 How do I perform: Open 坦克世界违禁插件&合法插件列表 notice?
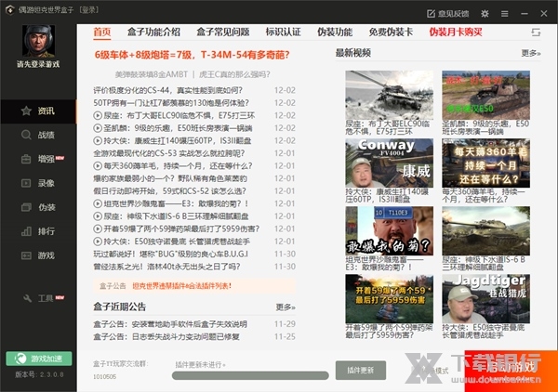click(182, 286)
